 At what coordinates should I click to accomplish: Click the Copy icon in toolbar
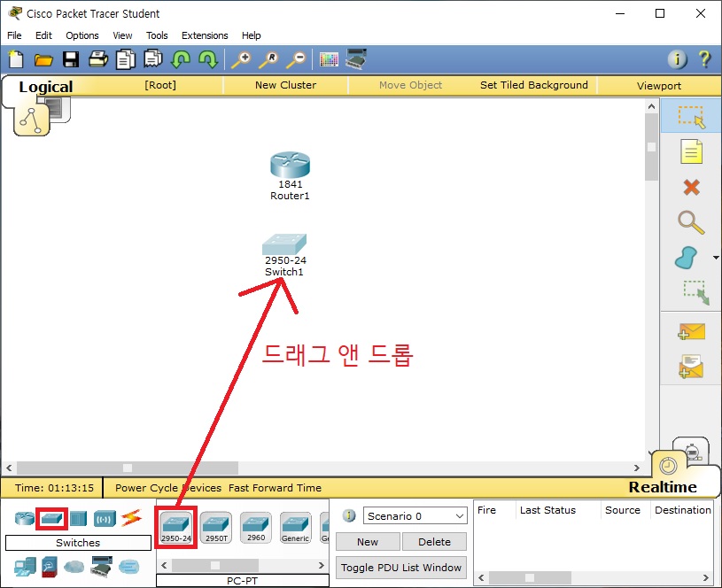[125, 59]
